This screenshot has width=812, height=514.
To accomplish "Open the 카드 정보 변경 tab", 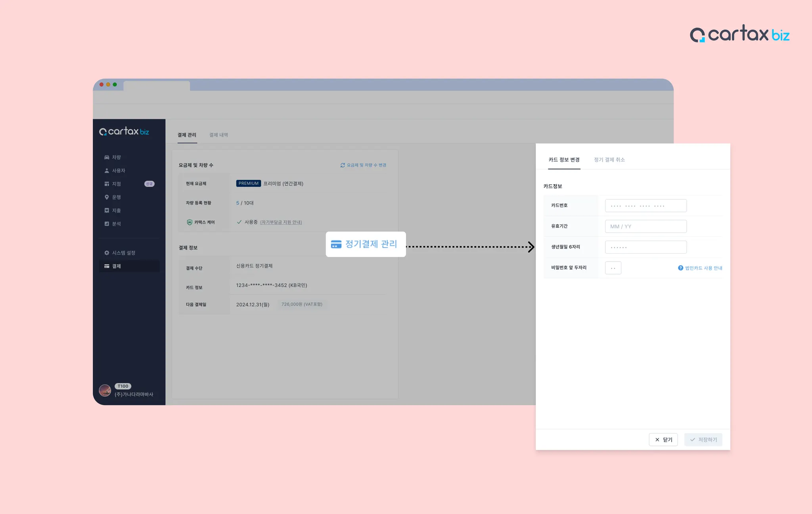I will (564, 160).
